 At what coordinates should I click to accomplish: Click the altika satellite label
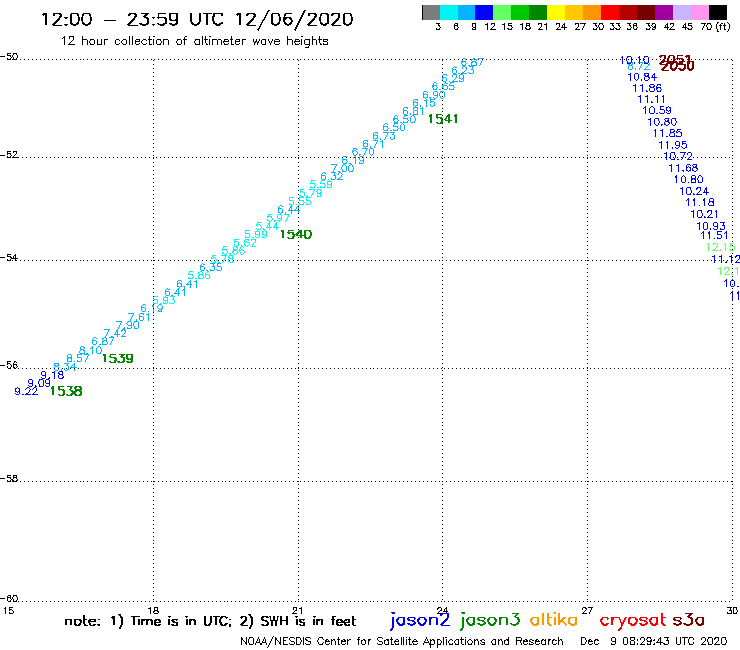[554, 620]
